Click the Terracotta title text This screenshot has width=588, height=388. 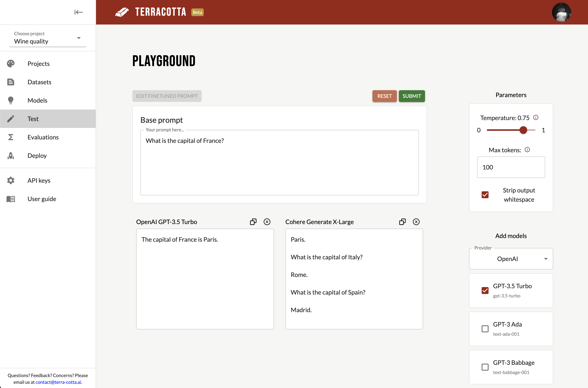tap(161, 12)
